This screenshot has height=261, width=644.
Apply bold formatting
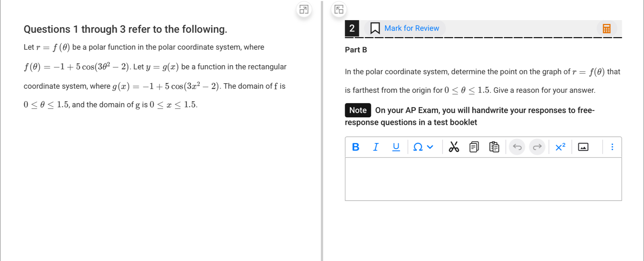pyautogui.click(x=355, y=147)
